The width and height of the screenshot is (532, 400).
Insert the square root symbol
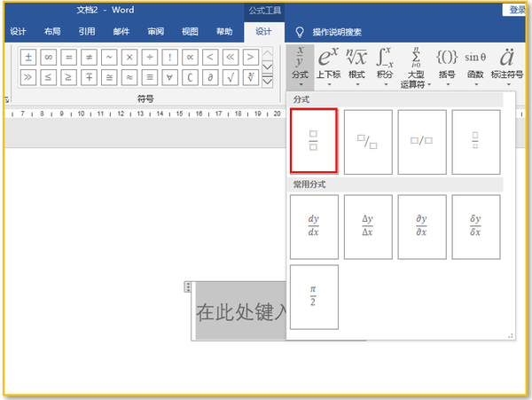[231, 77]
